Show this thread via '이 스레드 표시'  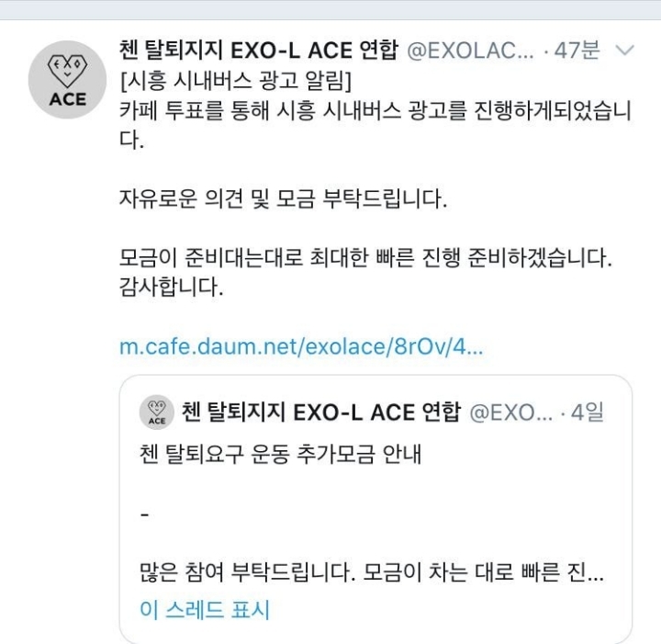pos(205,609)
